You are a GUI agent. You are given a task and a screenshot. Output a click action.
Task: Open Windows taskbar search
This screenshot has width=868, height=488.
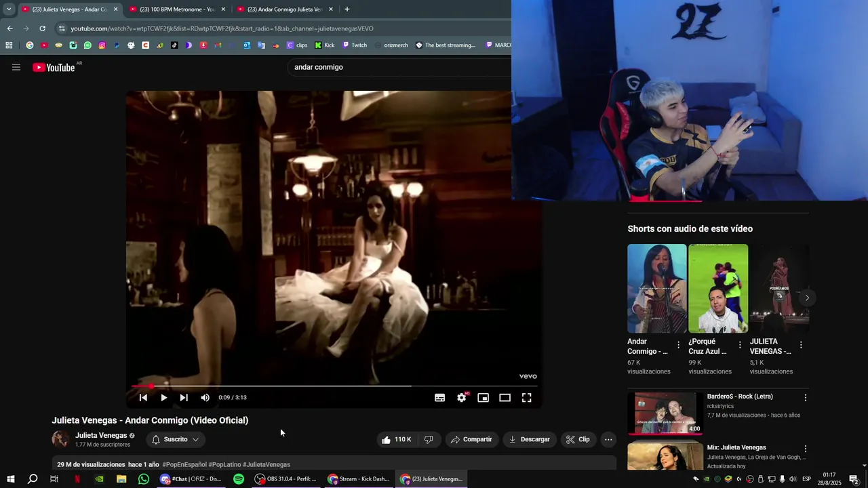click(x=33, y=479)
